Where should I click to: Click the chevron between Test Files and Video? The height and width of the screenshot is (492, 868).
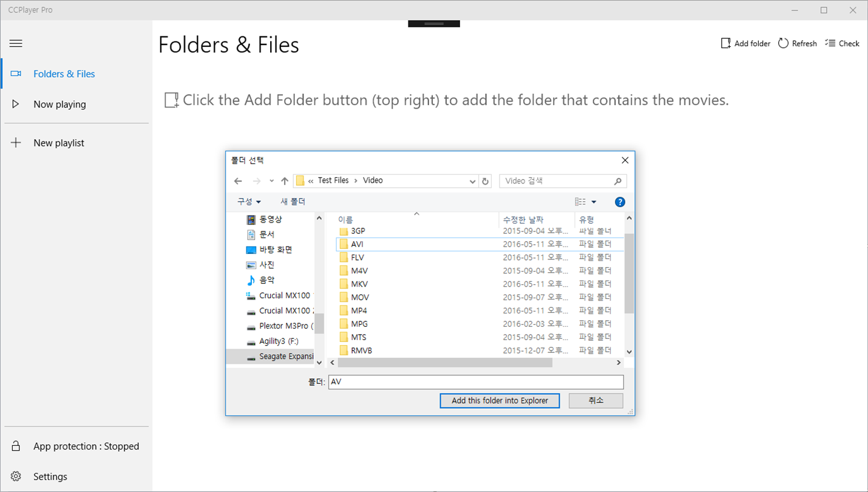tap(356, 180)
